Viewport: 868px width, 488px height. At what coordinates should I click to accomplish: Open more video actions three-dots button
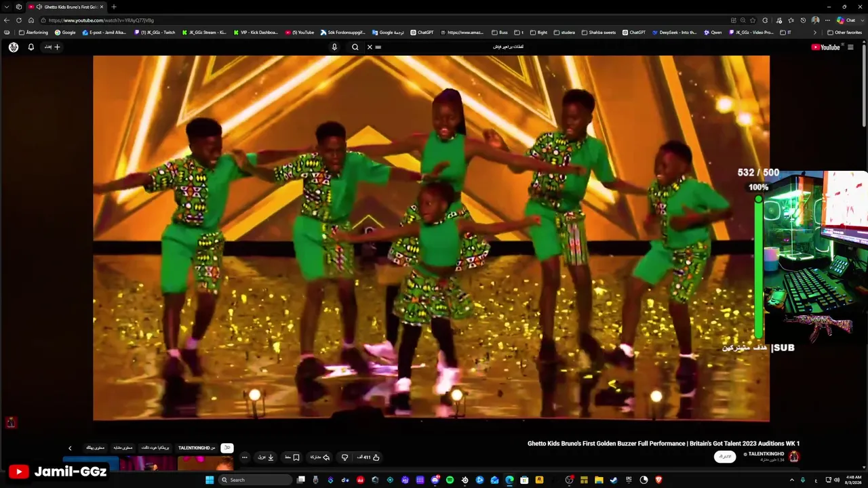pyautogui.click(x=245, y=457)
